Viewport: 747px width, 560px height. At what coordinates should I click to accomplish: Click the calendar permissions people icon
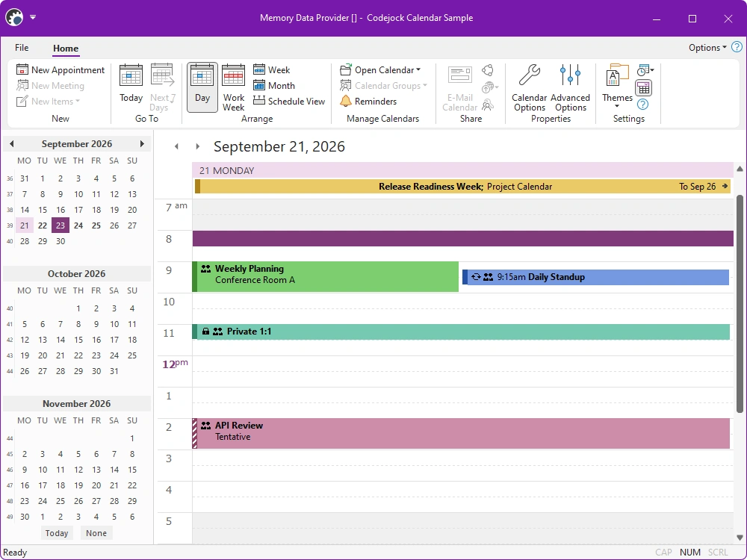tap(487, 105)
